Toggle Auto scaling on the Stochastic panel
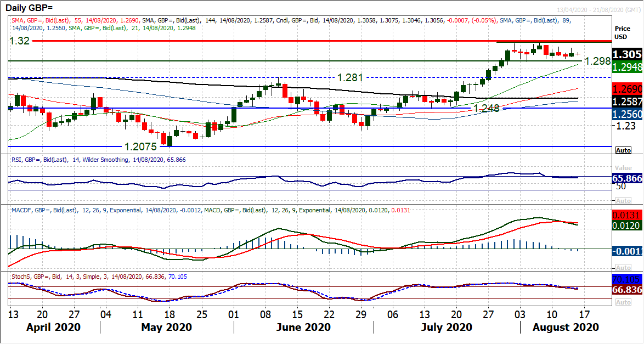This screenshot has width=644, height=344. coord(623,302)
